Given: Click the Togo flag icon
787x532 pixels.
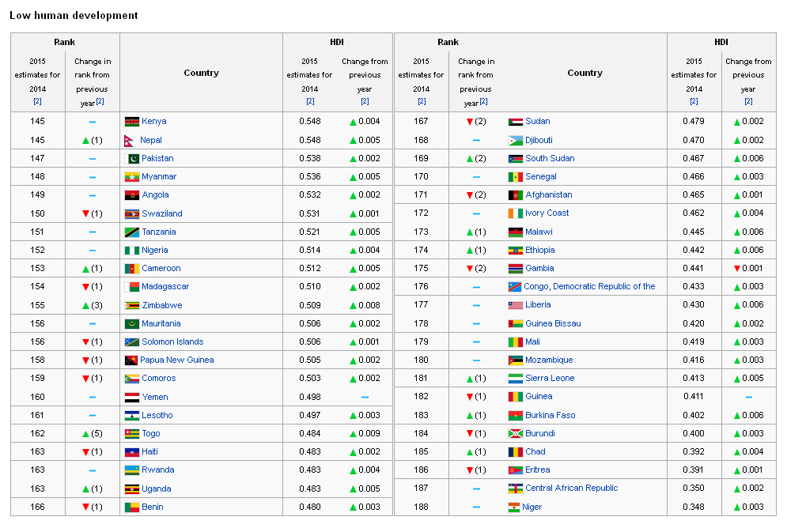Looking at the screenshot, I should coord(132,434).
